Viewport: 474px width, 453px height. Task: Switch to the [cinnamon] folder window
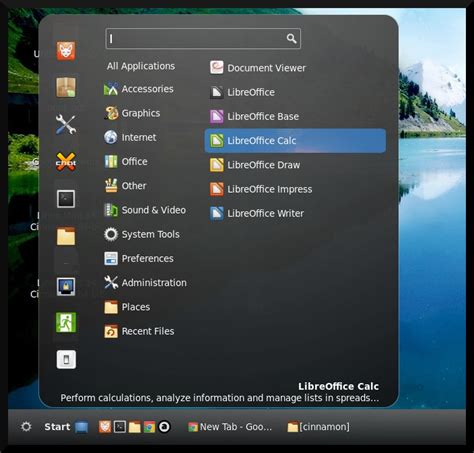(319, 427)
